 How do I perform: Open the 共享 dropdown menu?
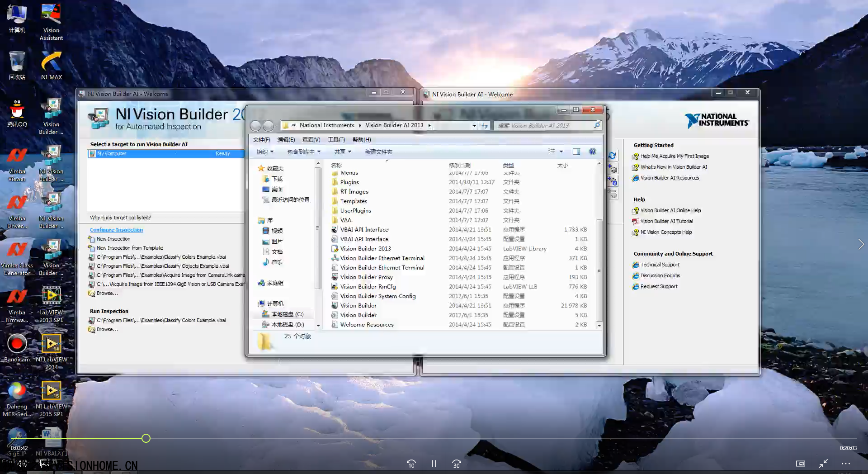coord(342,152)
